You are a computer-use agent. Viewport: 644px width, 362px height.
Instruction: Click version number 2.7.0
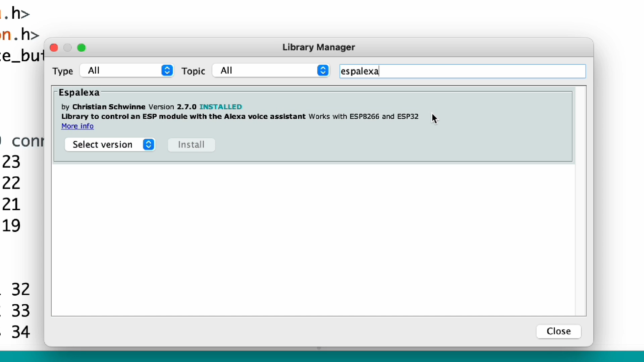(x=187, y=107)
